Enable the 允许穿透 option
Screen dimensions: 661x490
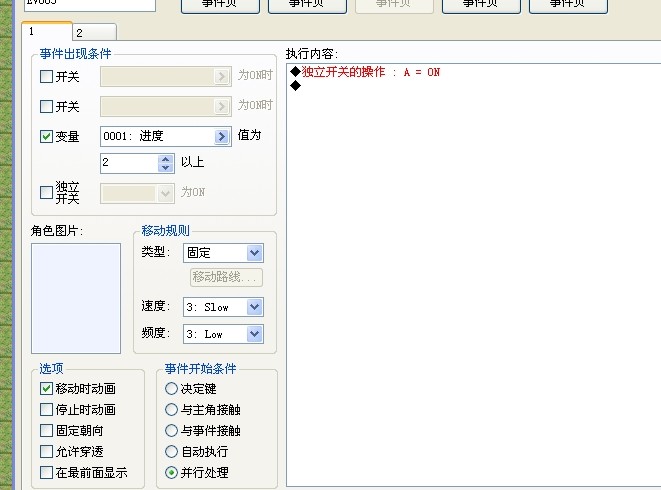(46, 452)
